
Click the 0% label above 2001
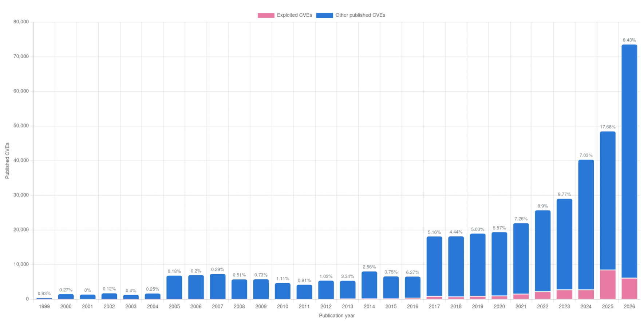87,291
